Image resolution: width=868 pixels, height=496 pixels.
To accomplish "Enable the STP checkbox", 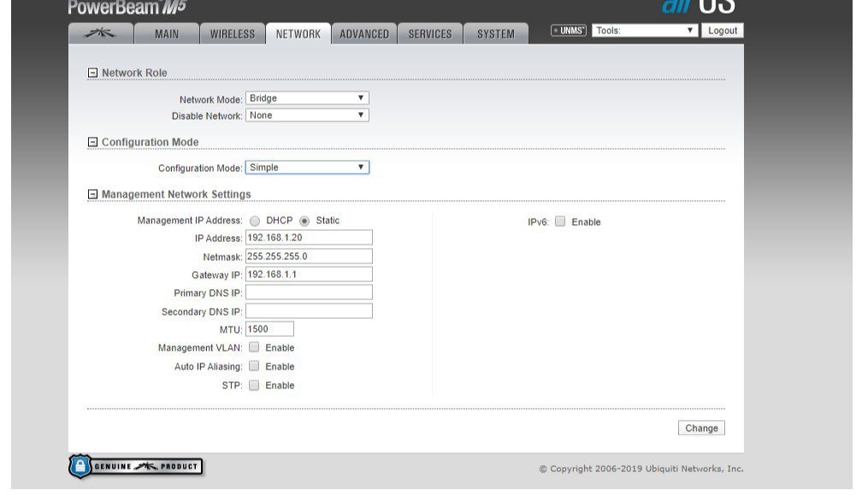I will click(254, 385).
